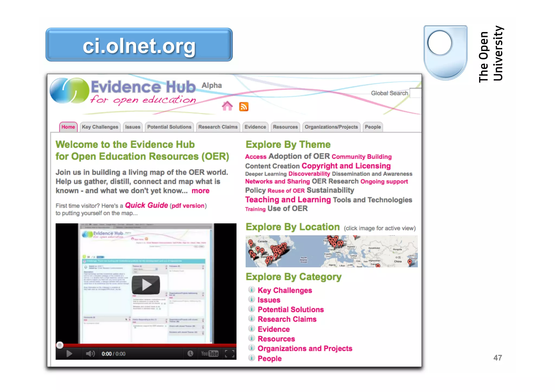Open the Evidence tab

click(255, 127)
